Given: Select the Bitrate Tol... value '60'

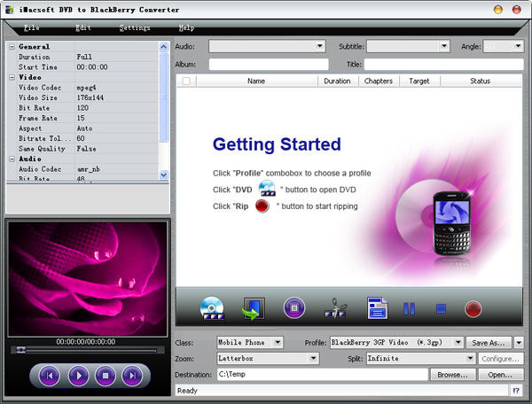Looking at the screenshot, I should tap(81, 138).
